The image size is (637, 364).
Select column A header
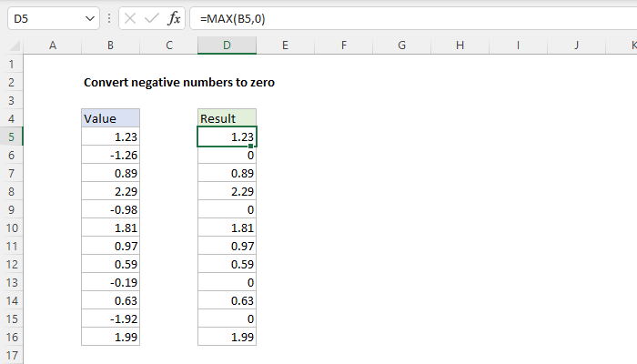[53, 45]
